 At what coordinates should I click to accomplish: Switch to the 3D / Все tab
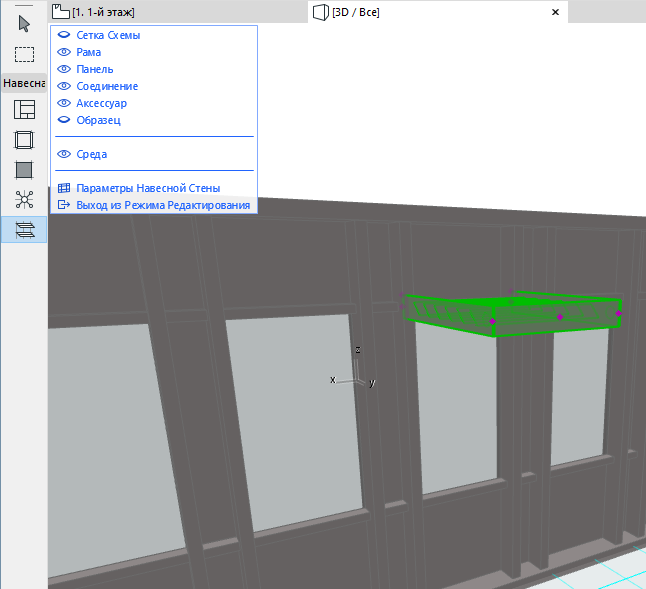coord(438,12)
